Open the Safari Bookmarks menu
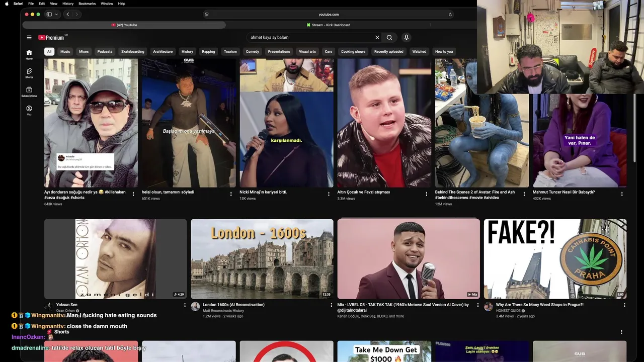Screen dimensions: 644x362 point(87,4)
